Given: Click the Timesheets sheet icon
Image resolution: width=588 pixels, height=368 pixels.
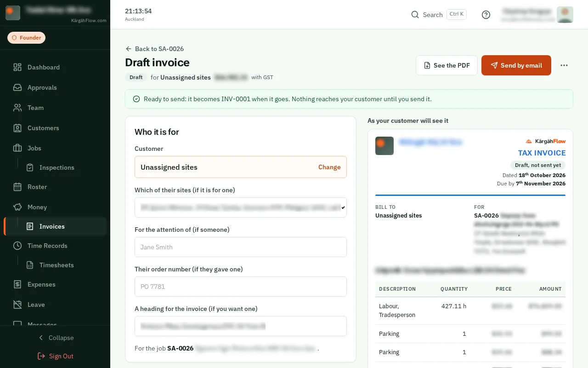Looking at the screenshot, I should coord(30,265).
